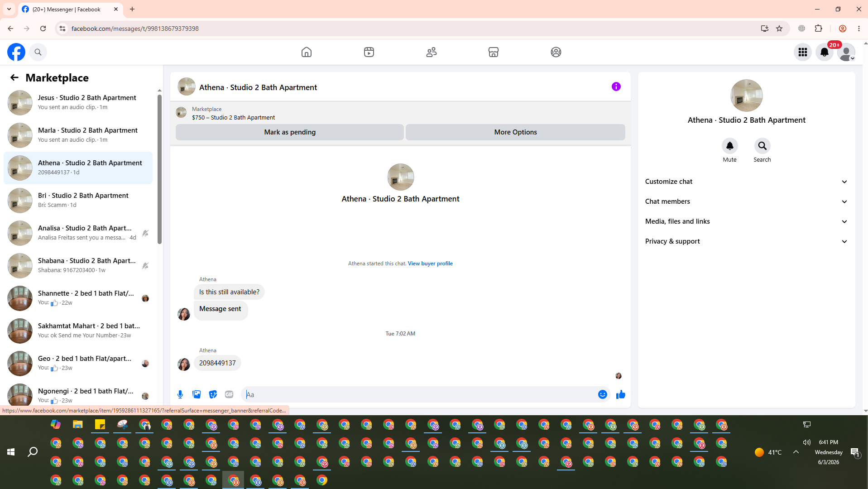The width and height of the screenshot is (868, 489).
Task: Click Mark as pending button
Action: click(x=290, y=132)
